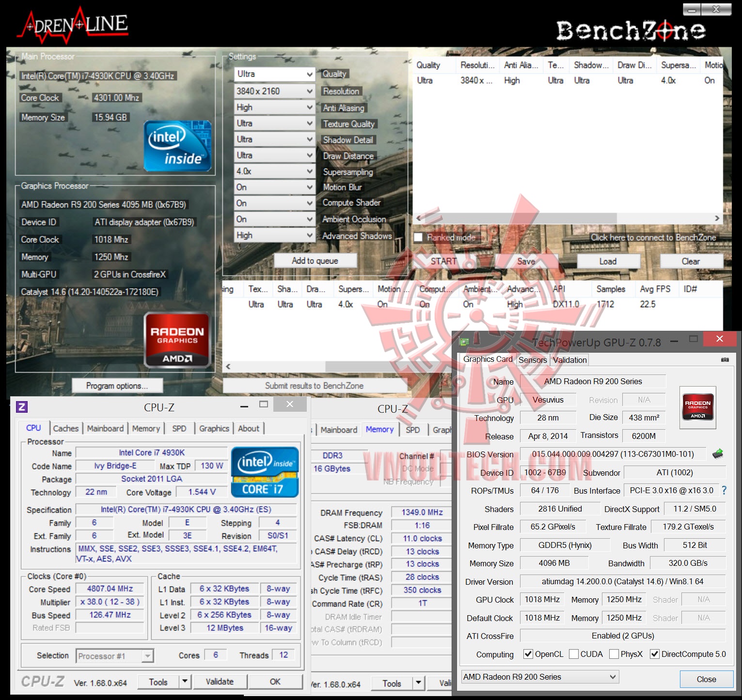Open the Resolution dropdown showing 3840 x 2160
Screen dimensions: 742x700
click(x=275, y=91)
